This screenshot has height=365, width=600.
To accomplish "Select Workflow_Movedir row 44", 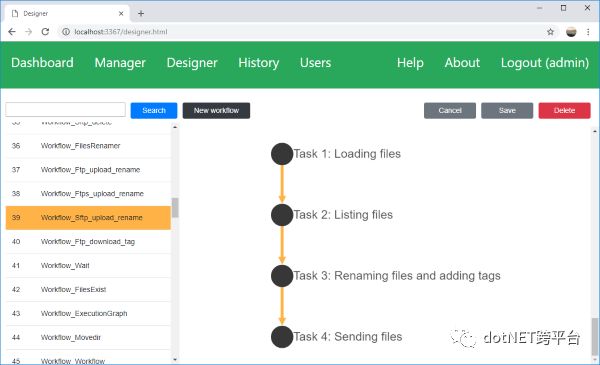I will coord(88,337).
